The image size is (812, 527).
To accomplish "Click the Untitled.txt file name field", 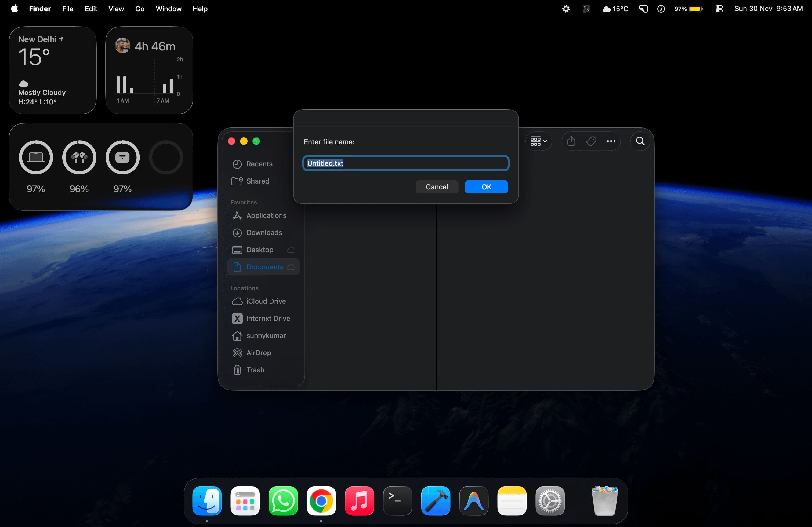I will pos(405,163).
